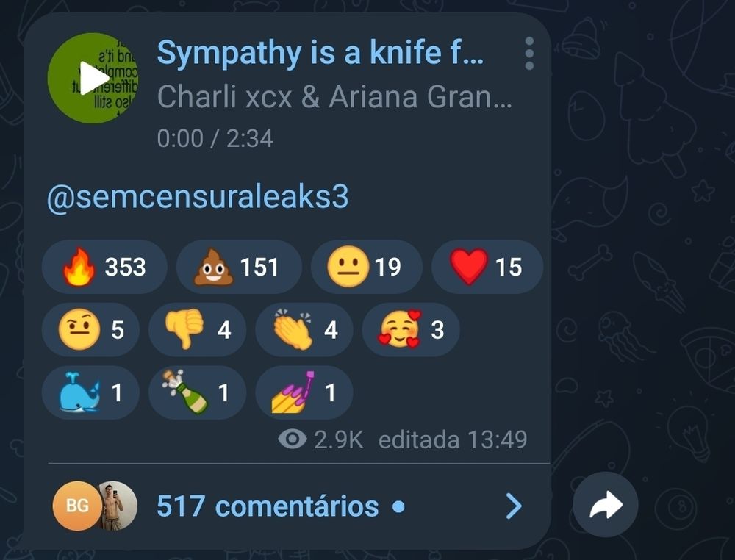Select the song title Sympathy is a knife

[x=320, y=52]
